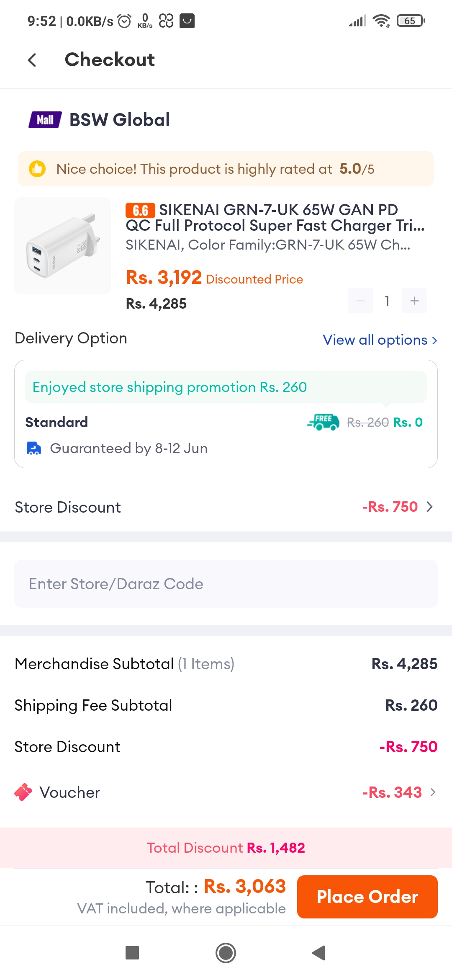Open the SIKENAI charger product thumbnail

[63, 246]
